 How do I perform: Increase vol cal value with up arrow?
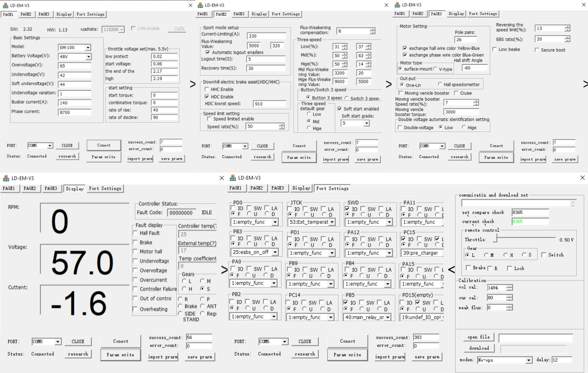pyautogui.click(x=510, y=286)
